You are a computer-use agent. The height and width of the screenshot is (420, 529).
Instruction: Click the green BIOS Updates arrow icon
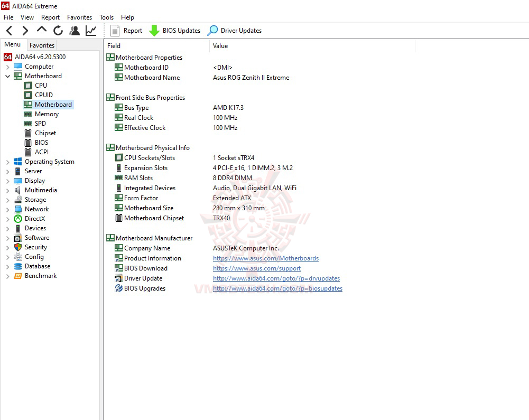pyautogui.click(x=154, y=31)
